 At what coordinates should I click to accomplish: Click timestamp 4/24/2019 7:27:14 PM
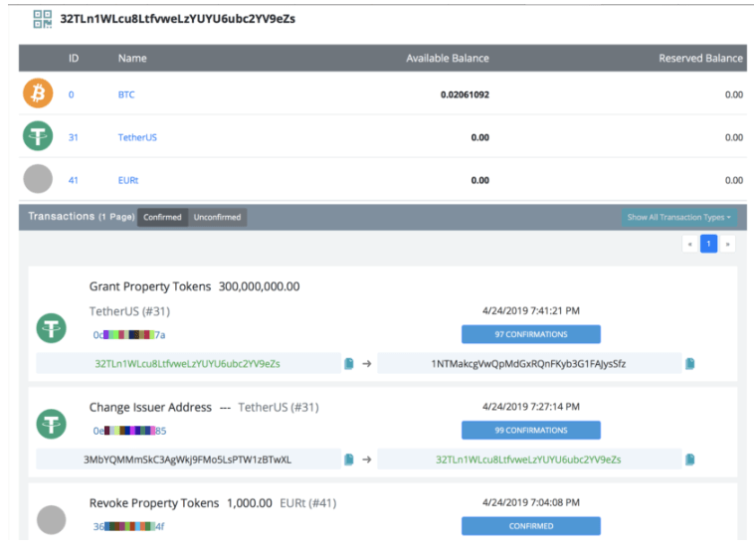531,407
